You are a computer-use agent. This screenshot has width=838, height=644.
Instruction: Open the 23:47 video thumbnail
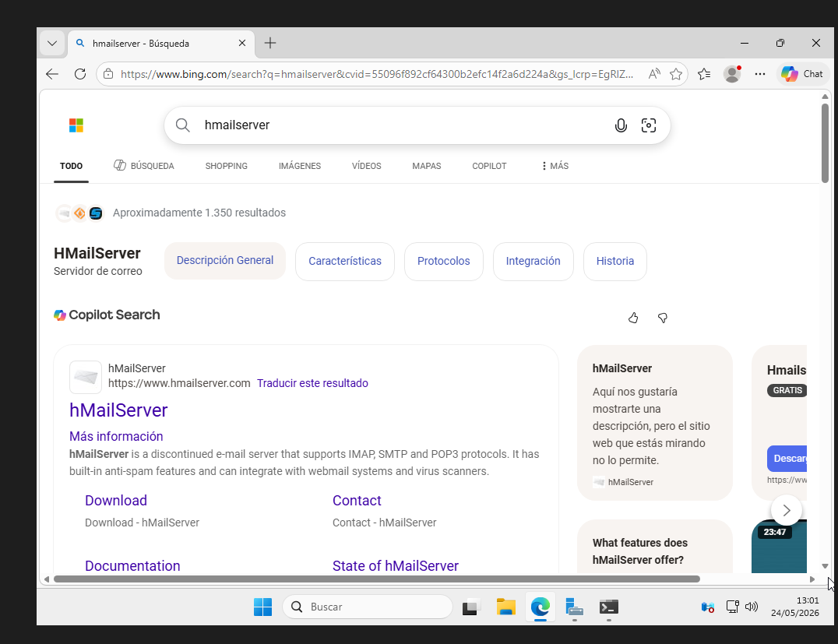click(780, 546)
